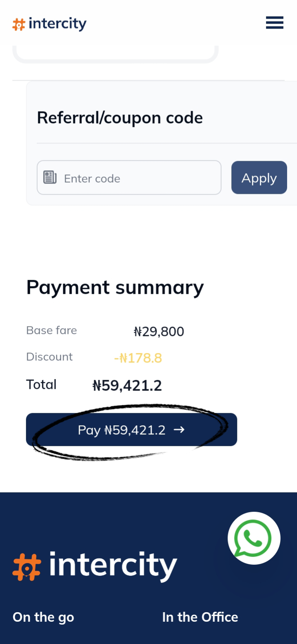The image size is (297, 644).
Task: Click the Referral/coupon code heading
Action: tap(120, 118)
